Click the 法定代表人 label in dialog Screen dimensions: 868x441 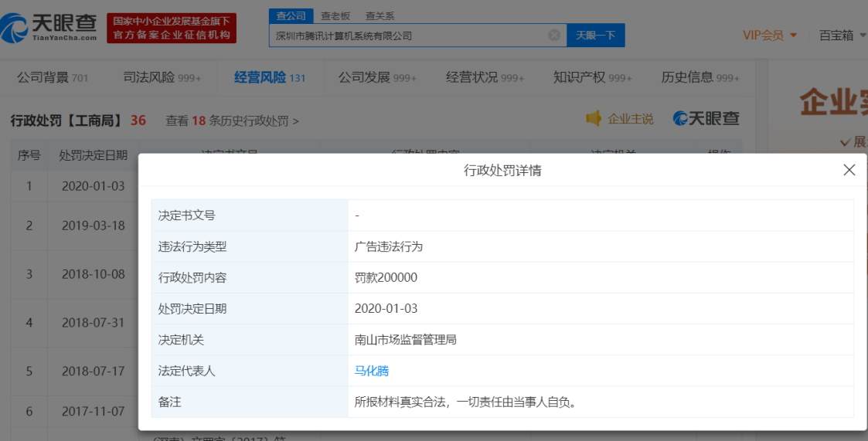point(186,371)
